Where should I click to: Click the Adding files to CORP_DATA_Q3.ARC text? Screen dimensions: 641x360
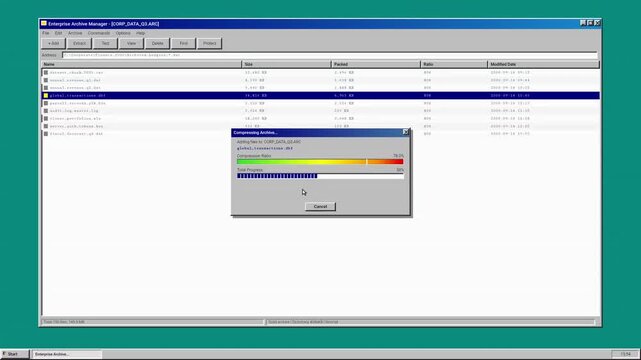click(269, 142)
